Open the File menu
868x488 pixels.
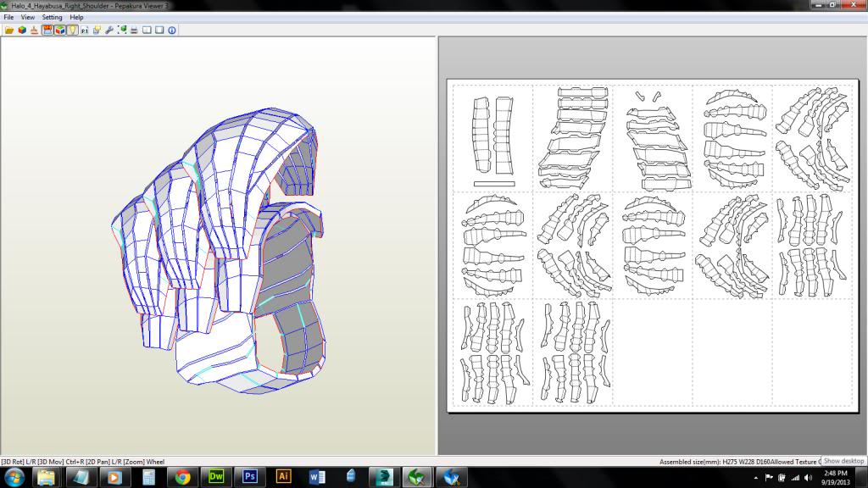pyautogui.click(x=8, y=17)
